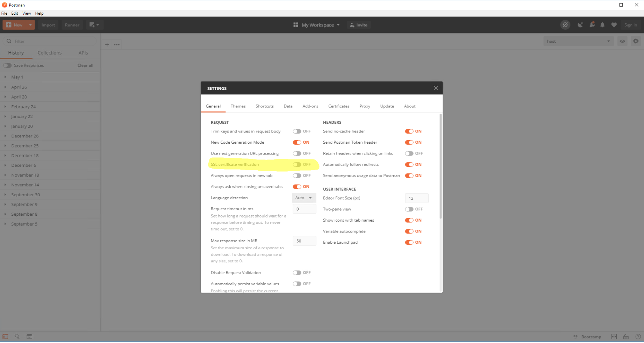Open the Collections sidebar tab
Image resolution: width=644 pixels, height=343 pixels.
point(49,53)
